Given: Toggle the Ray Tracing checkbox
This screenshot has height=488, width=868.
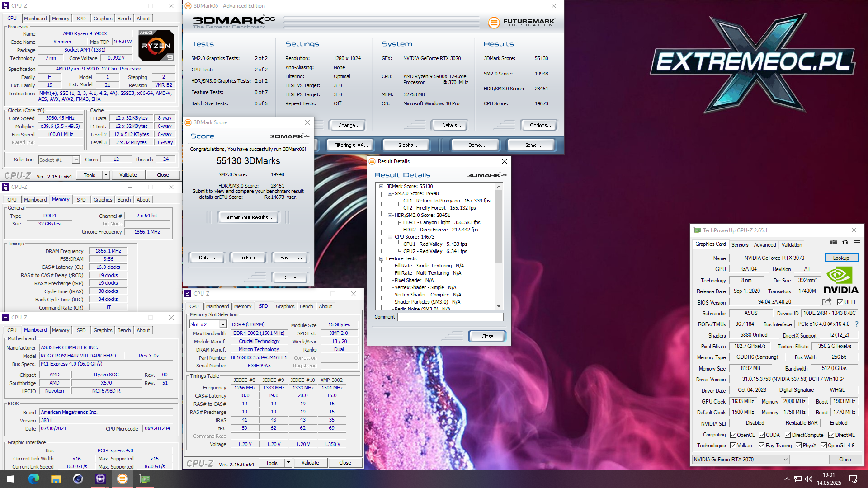Looking at the screenshot, I should 761,446.
